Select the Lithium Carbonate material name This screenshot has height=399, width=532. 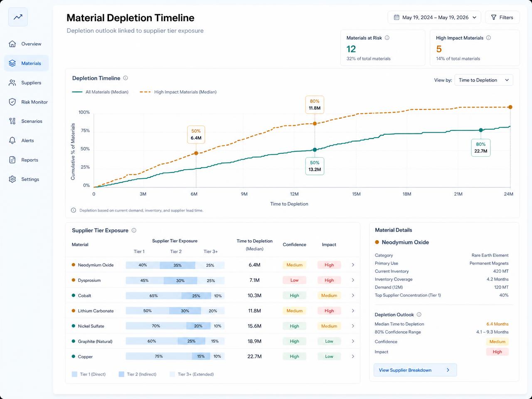(96, 311)
